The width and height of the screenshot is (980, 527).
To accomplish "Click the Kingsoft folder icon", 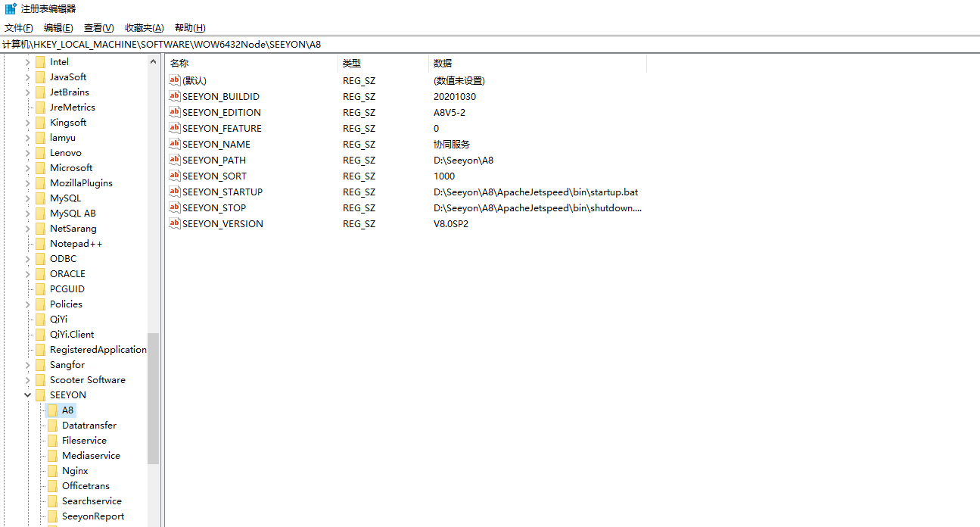I will coord(41,123).
